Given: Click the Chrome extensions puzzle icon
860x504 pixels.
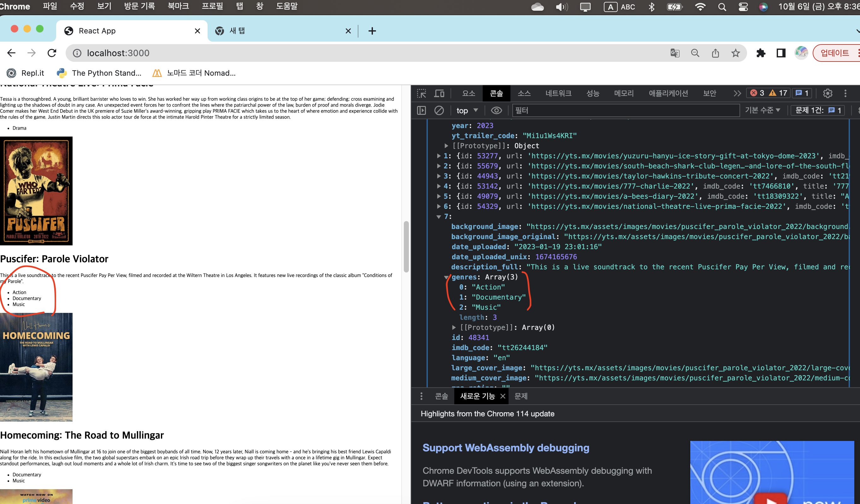Looking at the screenshot, I should click(761, 53).
